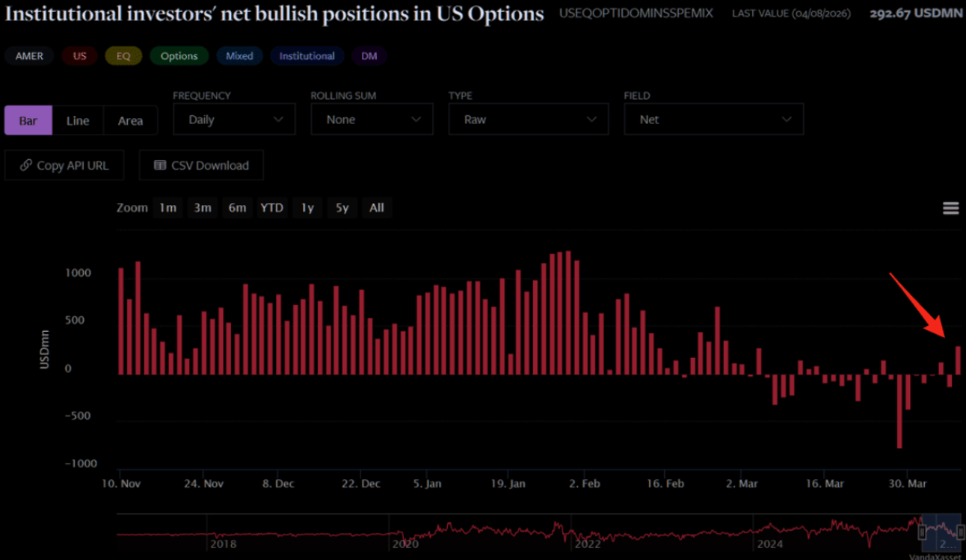Open the Type dropdown showing Raw
Viewport: 966px width, 560px height.
[528, 120]
